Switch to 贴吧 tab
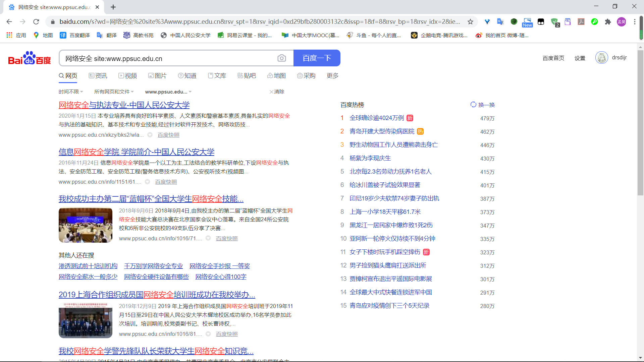This screenshot has width=644, height=362. click(247, 76)
